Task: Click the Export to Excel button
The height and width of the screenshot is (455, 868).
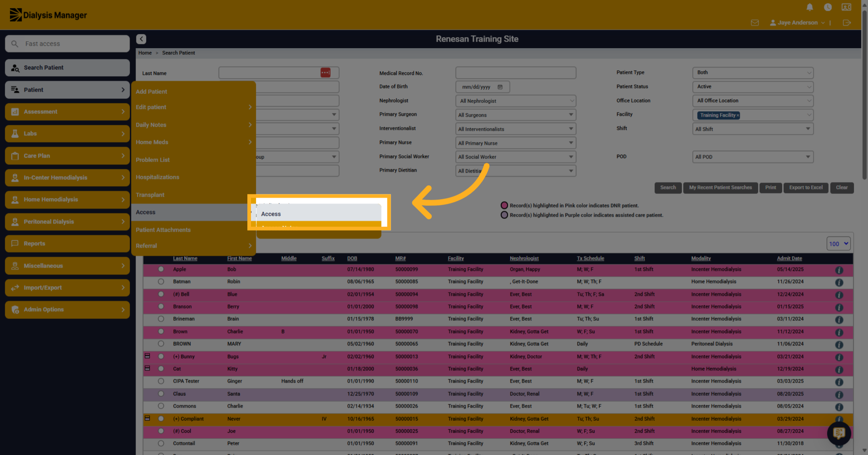Action: pyautogui.click(x=806, y=188)
